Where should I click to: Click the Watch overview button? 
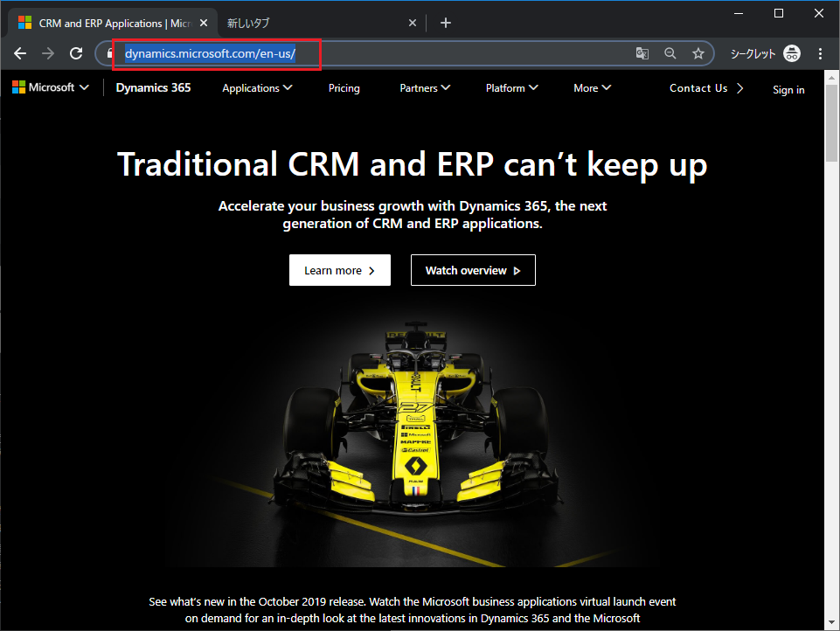pyautogui.click(x=473, y=270)
